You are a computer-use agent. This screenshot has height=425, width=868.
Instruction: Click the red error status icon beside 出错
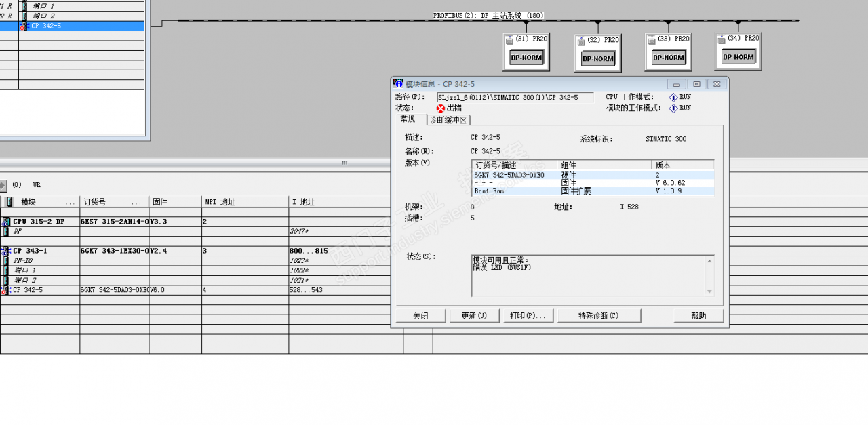click(x=441, y=108)
